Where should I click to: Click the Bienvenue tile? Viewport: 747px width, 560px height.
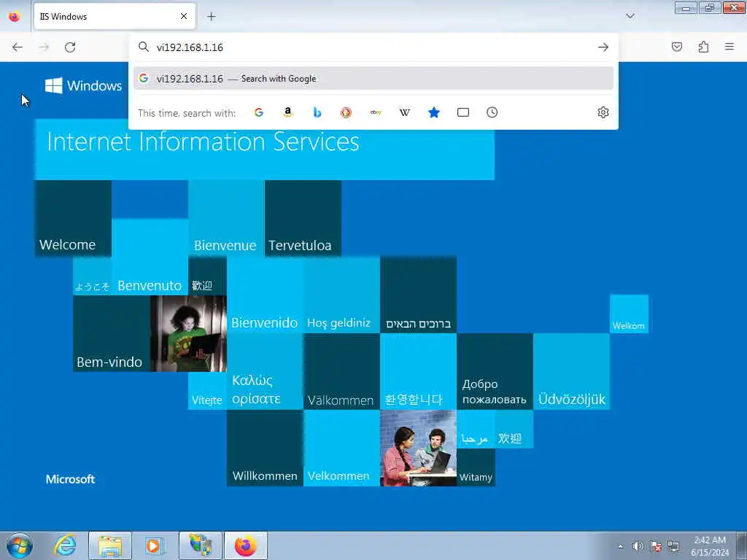click(x=226, y=218)
